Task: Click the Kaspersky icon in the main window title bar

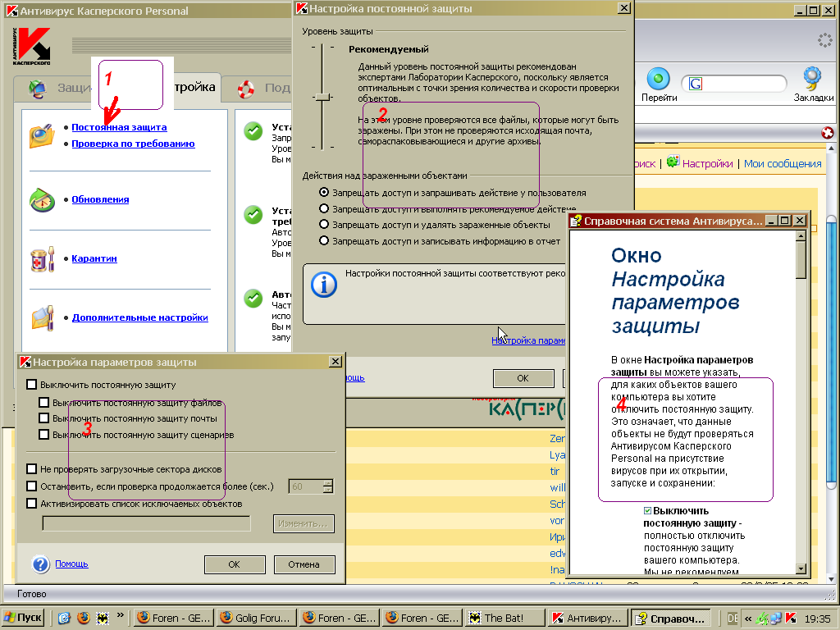Action: click(11, 11)
